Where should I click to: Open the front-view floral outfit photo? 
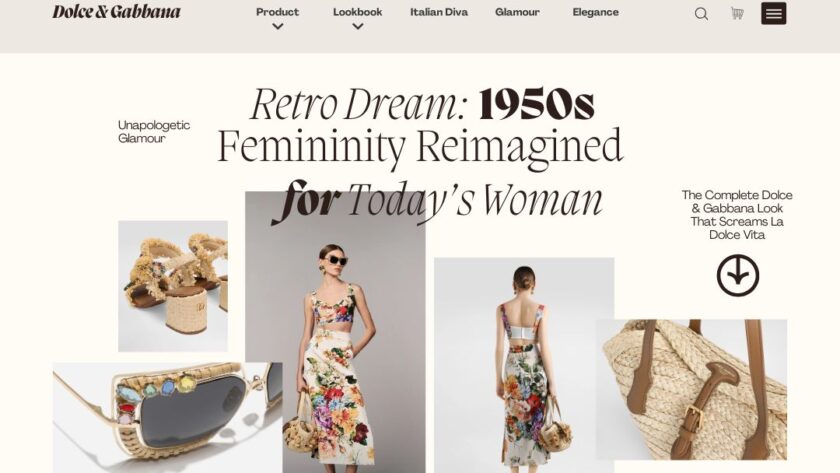tap(335, 332)
